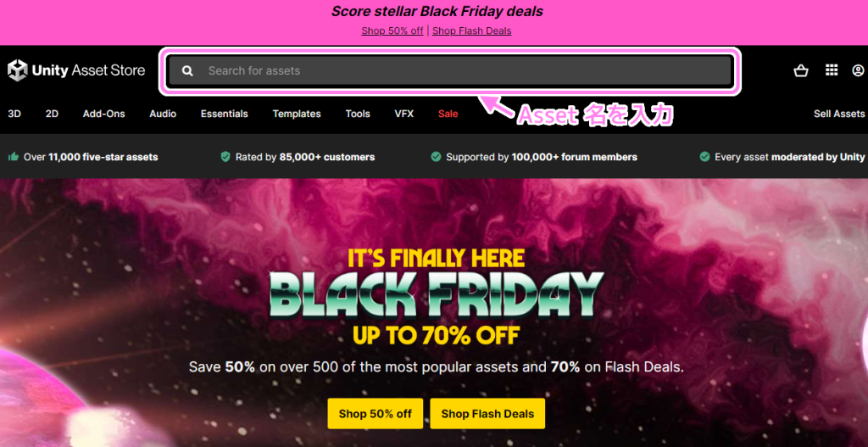Image resolution: width=868 pixels, height=447 pixels.
Task: Click the shield icon beside Rated by
Action: (225, 157)
